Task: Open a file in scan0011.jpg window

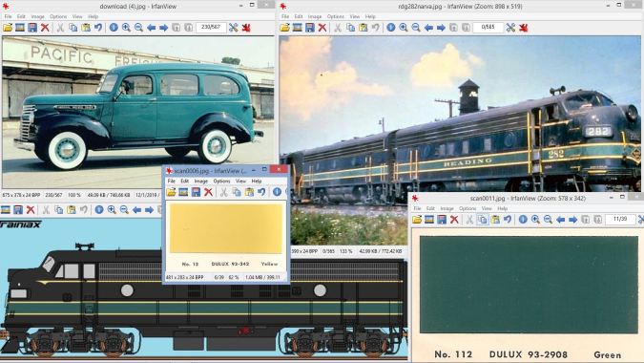Action: tap(417, 220)
